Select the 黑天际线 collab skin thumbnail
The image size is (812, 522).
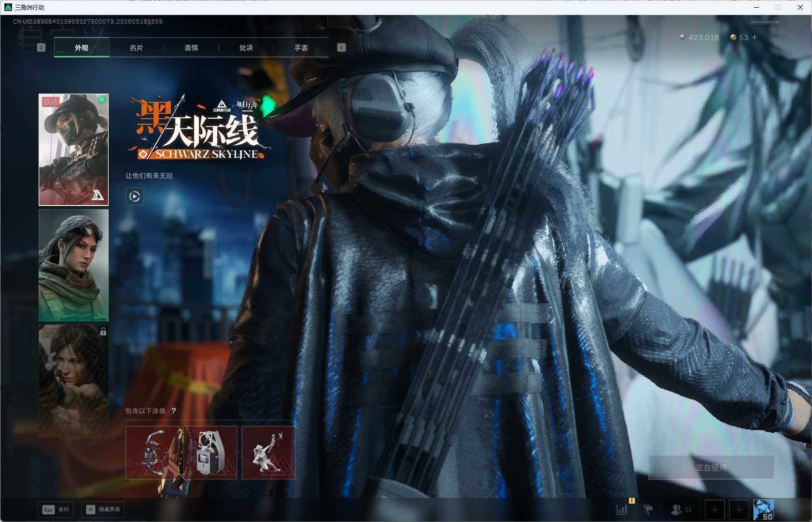[x=74, y=150]
